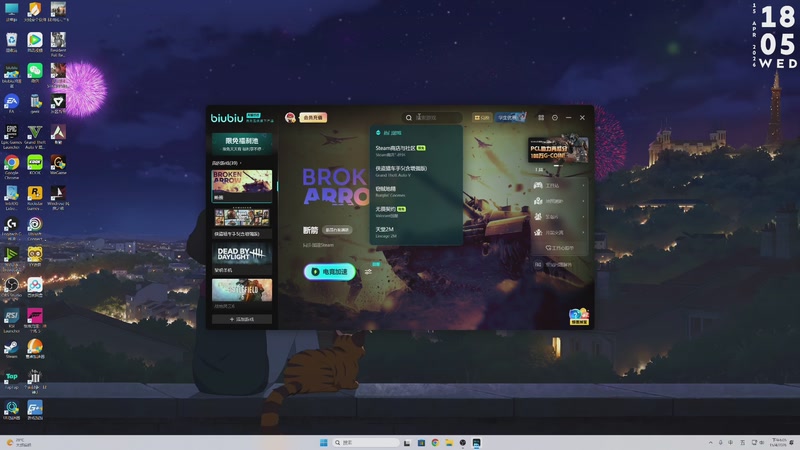800x450 pixels.
Task: Select the Battlefield game card
Action: (x=242, y=294)
